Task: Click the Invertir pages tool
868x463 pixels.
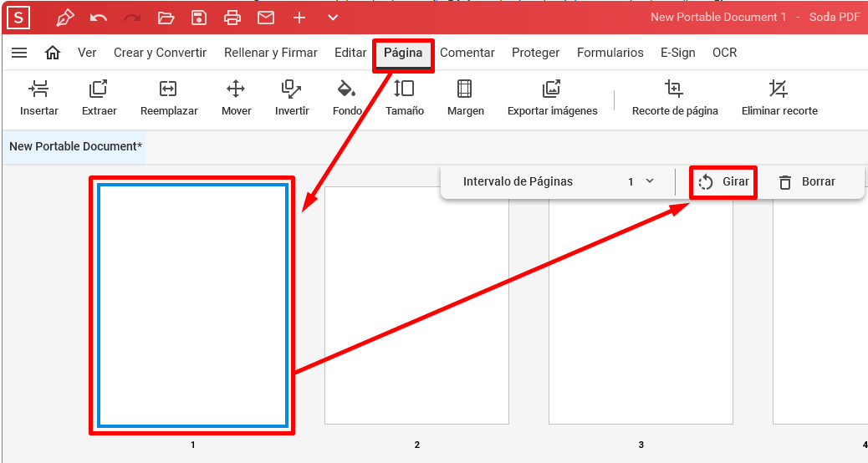Action: [292, 98]
